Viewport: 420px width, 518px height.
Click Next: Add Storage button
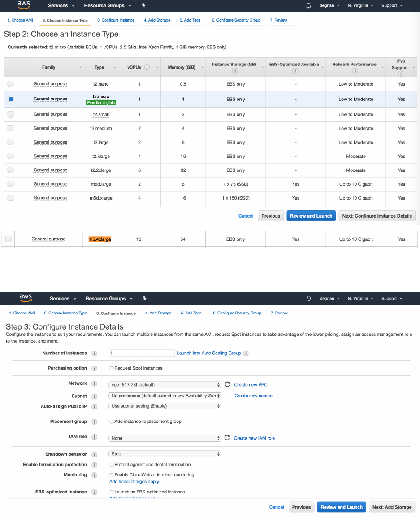pyautogui.click(x=392, y=507)
